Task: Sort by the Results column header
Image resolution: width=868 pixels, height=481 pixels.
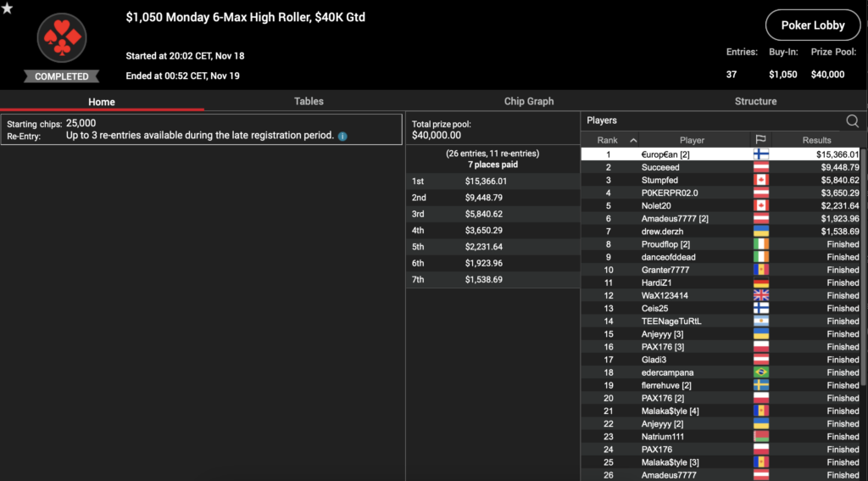Action: (x=817, y=140)
